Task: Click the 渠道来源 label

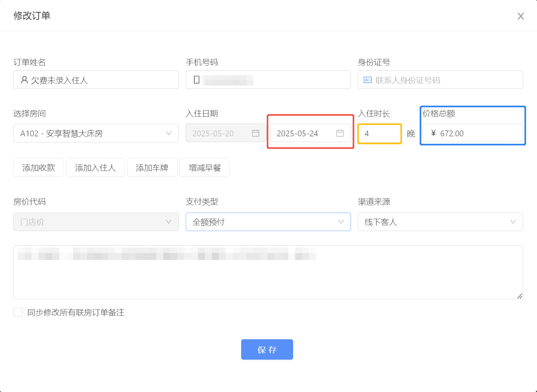Action: click(374, 202)
